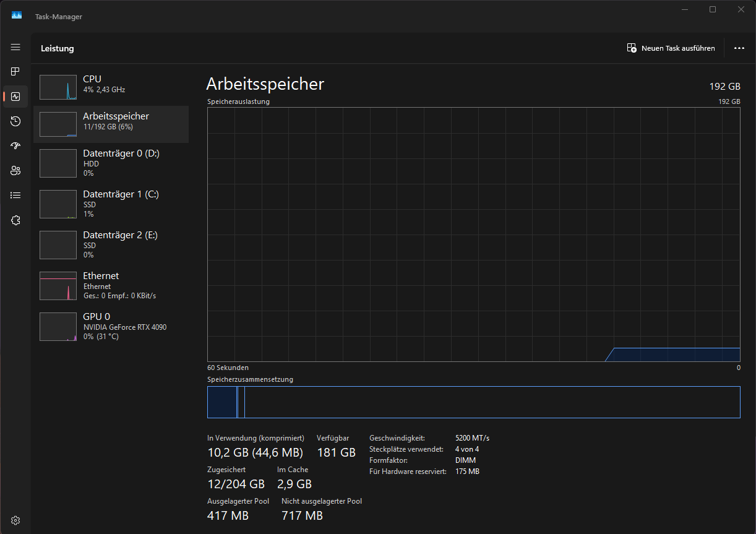Click the GPU 0 mini graph thumbnail
Image resolution: width=756 pixels, height=534 pixels.
[58, 327]
